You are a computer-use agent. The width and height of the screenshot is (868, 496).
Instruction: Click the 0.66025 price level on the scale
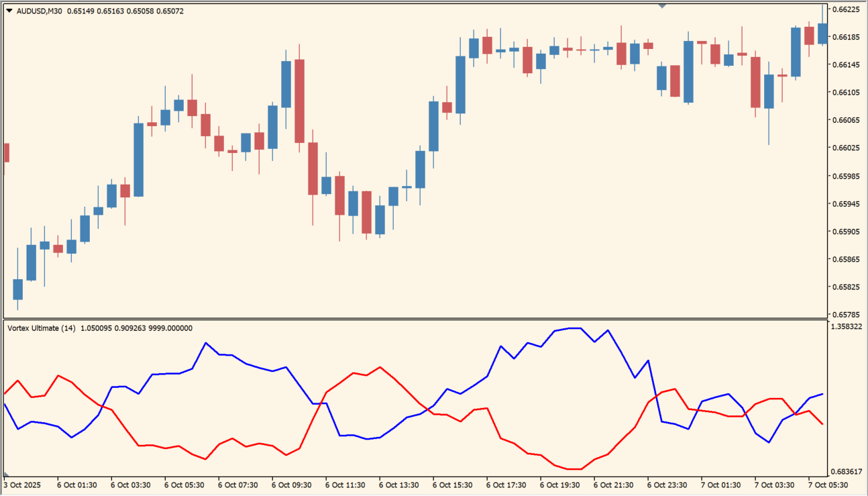845,148
